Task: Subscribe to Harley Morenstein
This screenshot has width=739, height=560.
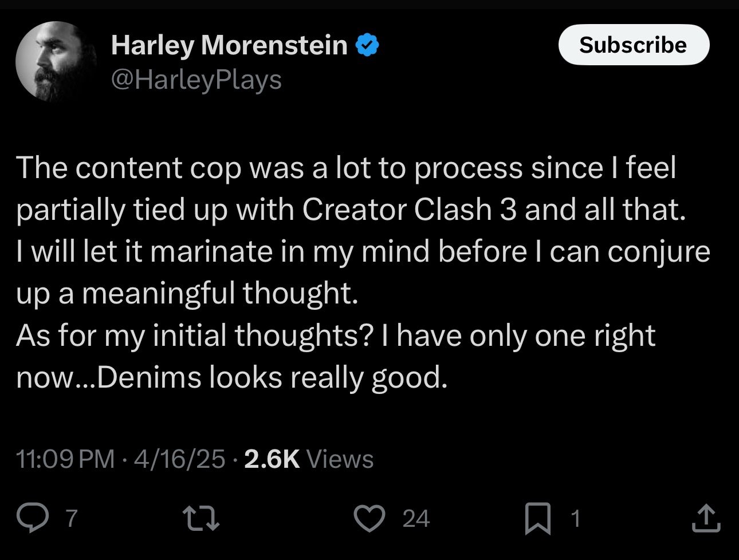Action: tap(634, 45)
